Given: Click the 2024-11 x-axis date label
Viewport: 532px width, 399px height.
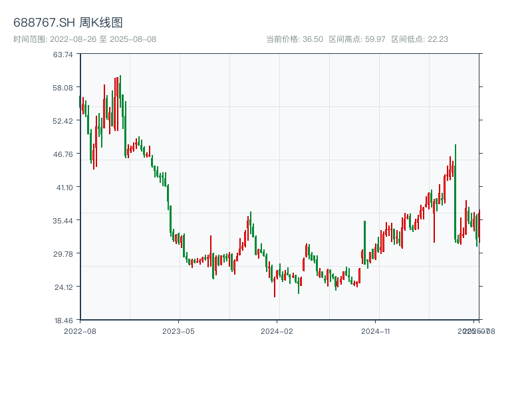Looking at the screenshot, I should click(x=375, y=331).
